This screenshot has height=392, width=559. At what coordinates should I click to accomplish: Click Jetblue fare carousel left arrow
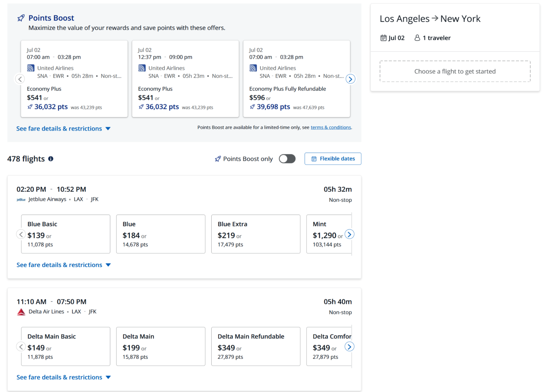coord(21,234)
